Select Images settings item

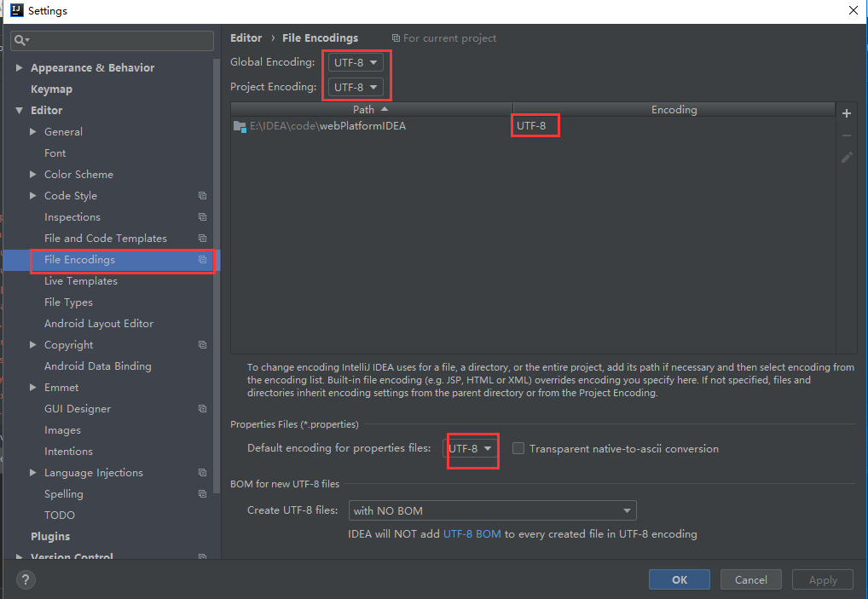point(62,429)
